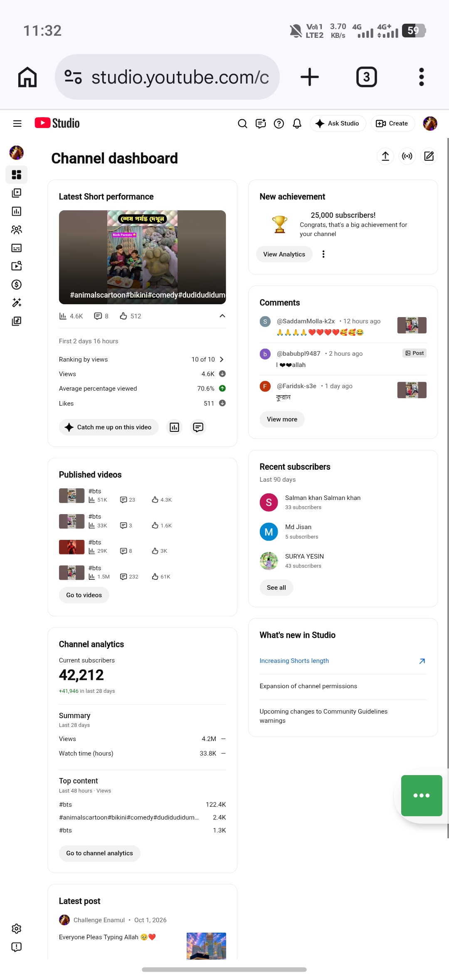Open the Content sidebar icon

tap(17, 193)
